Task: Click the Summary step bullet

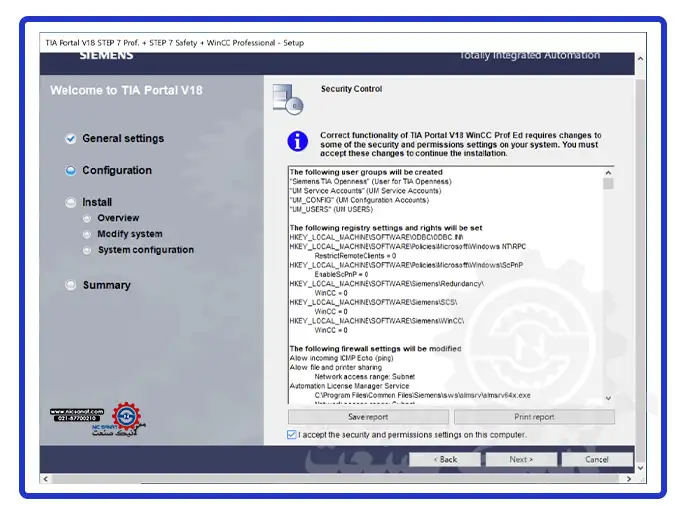Action: [x=70, y=285]
